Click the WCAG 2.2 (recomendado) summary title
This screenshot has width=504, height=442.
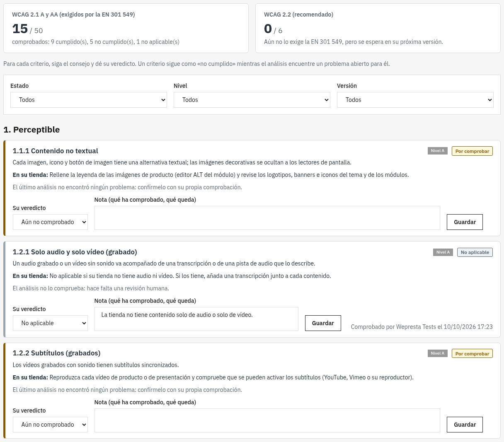[298, 14]
